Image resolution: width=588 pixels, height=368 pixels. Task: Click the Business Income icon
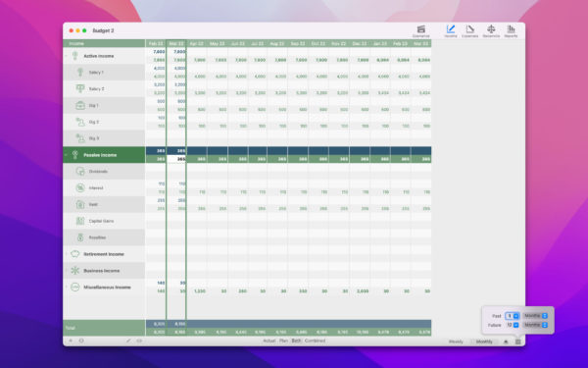[75, 271]
